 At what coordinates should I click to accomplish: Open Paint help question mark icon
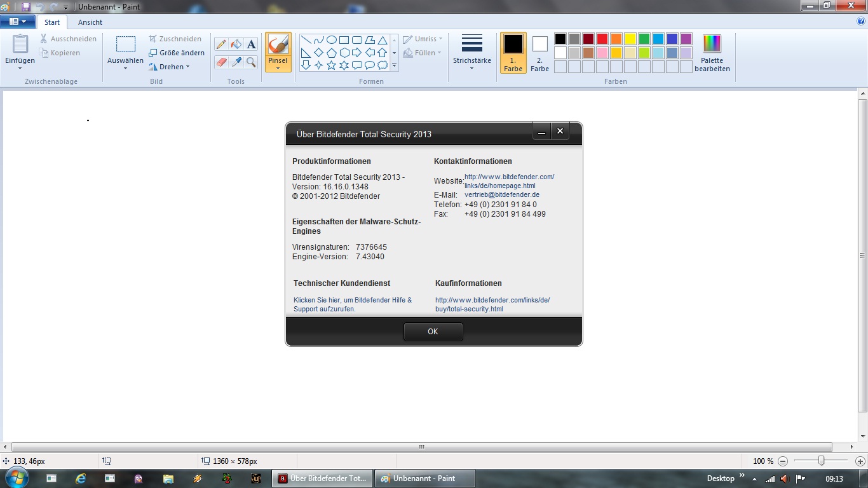pos(861,21)
